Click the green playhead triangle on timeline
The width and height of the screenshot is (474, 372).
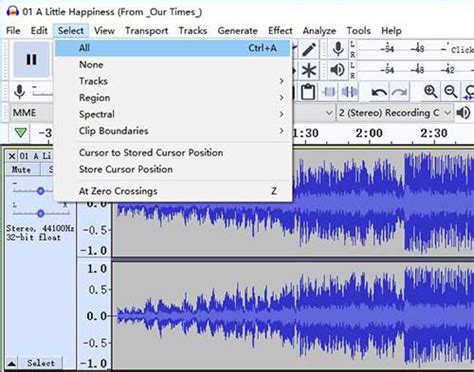[x=21, y=133]
